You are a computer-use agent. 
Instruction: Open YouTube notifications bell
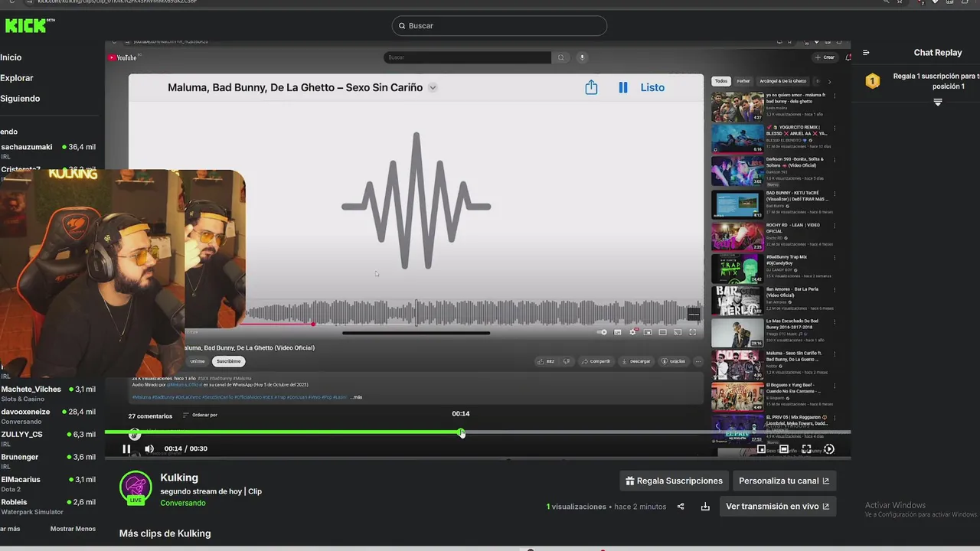tap(848, 57)
